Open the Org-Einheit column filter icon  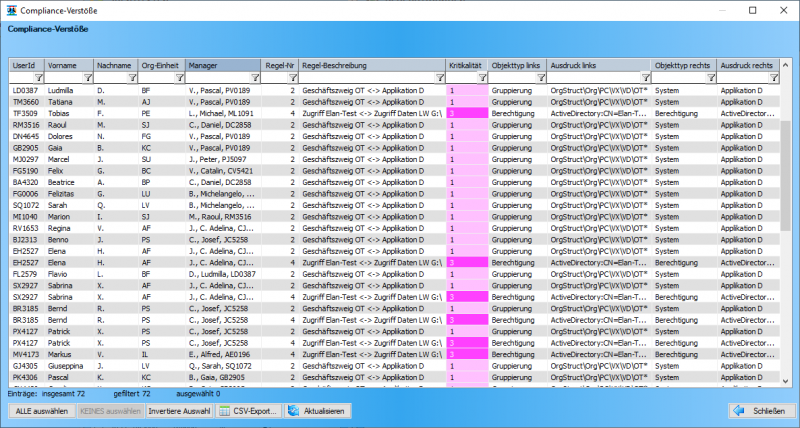(180, 78)
